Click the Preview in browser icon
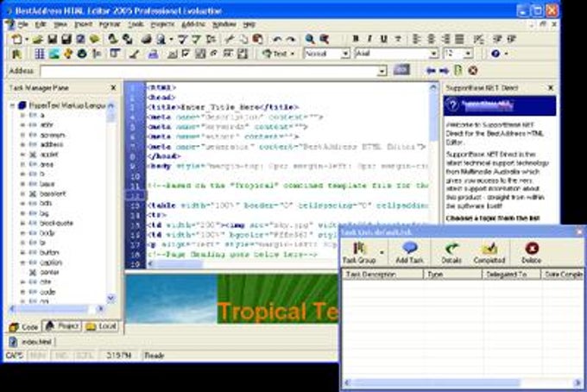Viewport: 587px width, 392px height. 161,39
